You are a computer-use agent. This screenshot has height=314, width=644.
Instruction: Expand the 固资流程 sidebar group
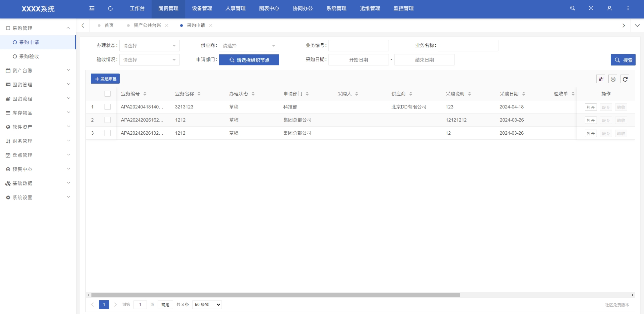38,99
